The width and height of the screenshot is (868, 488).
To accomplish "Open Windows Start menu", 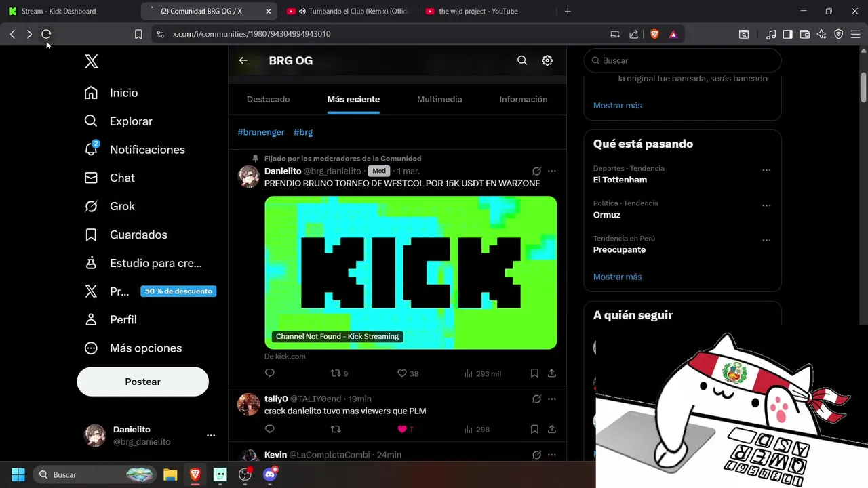I will (18, 474).
